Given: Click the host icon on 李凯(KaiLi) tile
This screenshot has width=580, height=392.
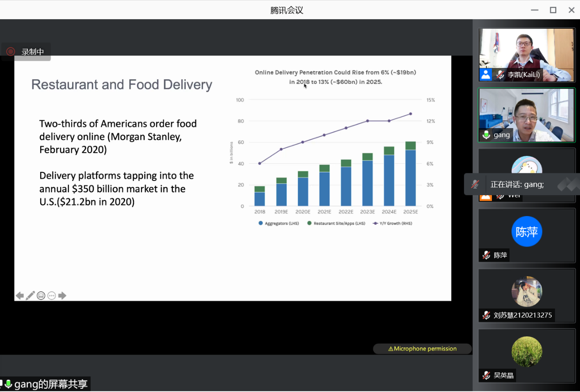Looking at the screenshot, I should pos(486,75).
